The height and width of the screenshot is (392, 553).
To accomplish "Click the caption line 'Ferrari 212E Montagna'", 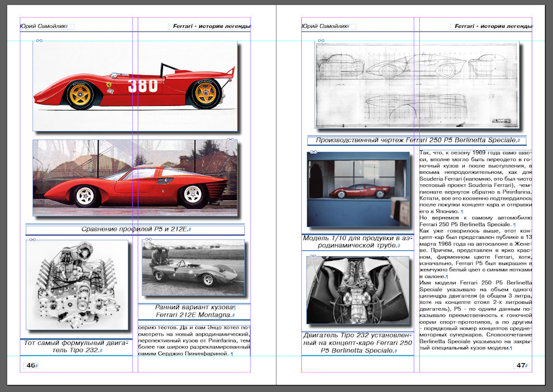I will pos(195,315).
